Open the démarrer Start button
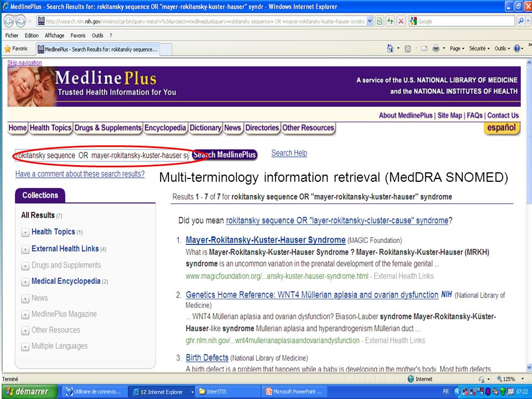 coord(28,392)
